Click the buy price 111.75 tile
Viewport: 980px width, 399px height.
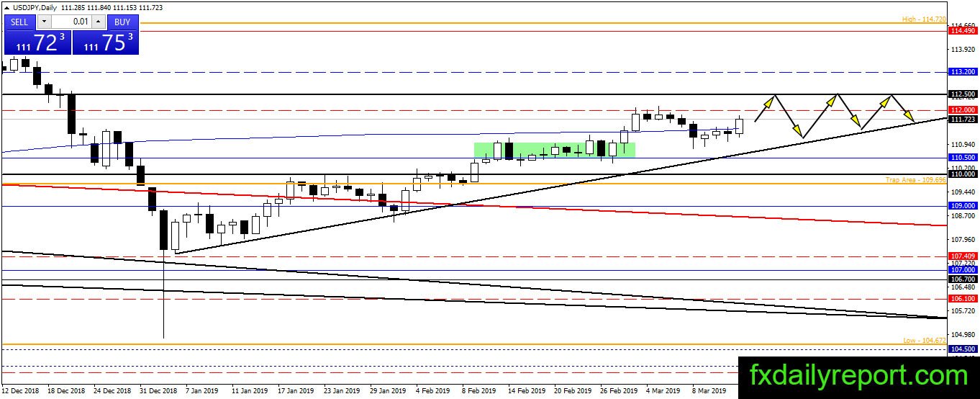pyautogui.click(x=104, y=42)
